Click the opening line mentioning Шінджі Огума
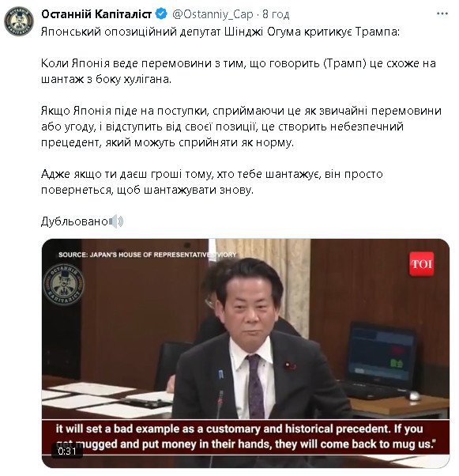 (220, 32)
